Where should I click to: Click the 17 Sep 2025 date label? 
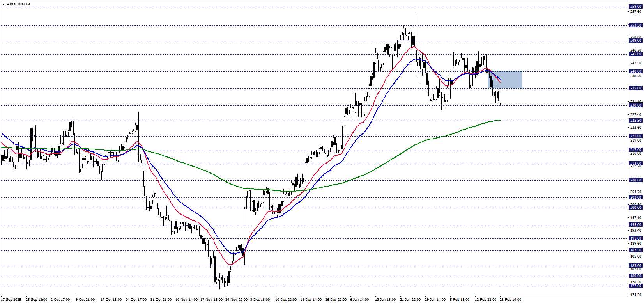(x=11, y=300)
